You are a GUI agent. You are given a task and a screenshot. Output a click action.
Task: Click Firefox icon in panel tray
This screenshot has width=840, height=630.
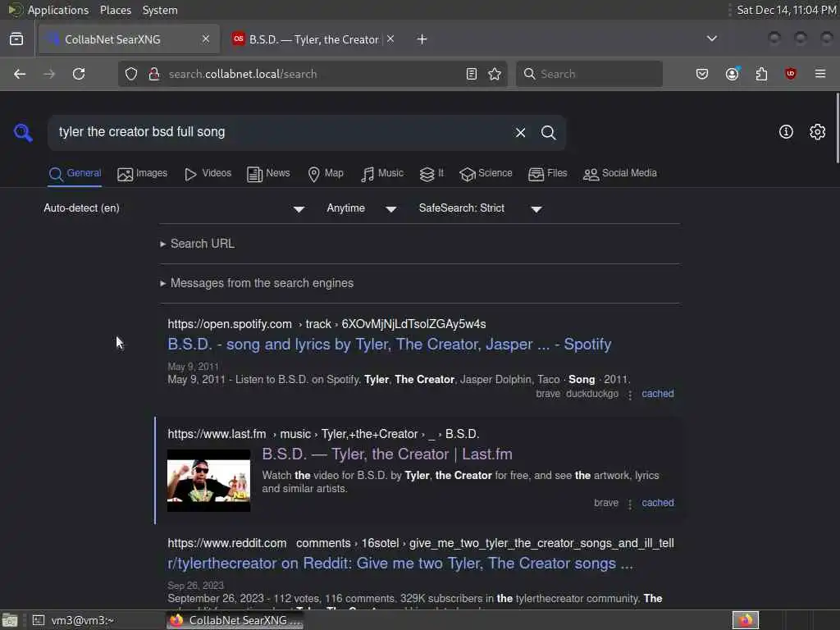point(746,620)
